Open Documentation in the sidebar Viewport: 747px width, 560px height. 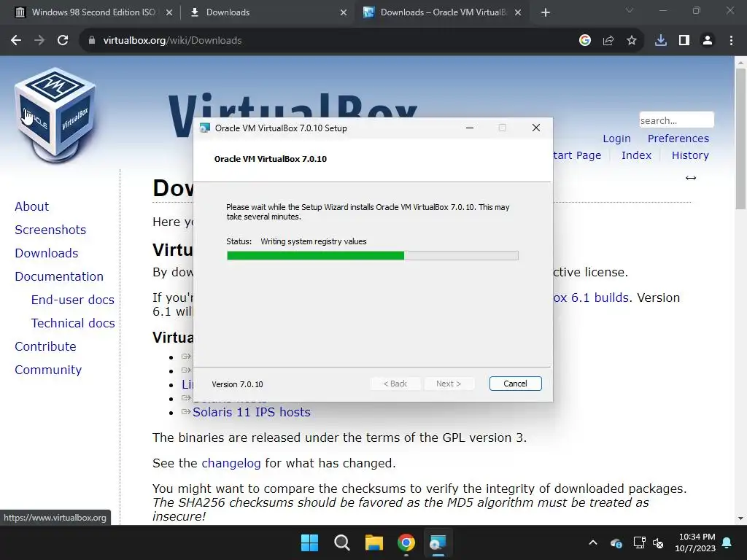[59, 276]
